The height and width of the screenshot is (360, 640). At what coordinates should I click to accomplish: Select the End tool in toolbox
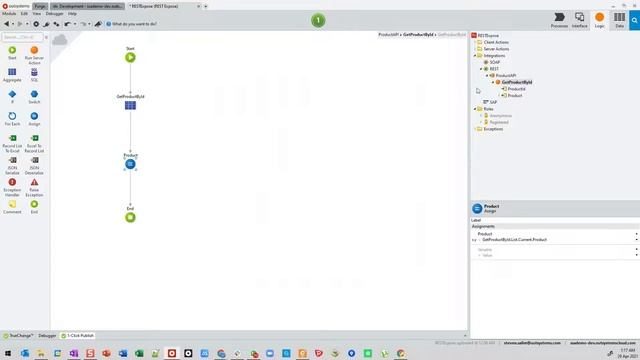click(x=34, y=207)
